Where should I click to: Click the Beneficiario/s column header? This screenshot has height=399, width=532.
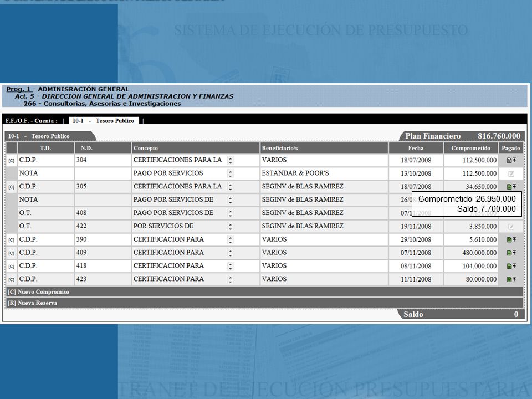click(324, 148)
